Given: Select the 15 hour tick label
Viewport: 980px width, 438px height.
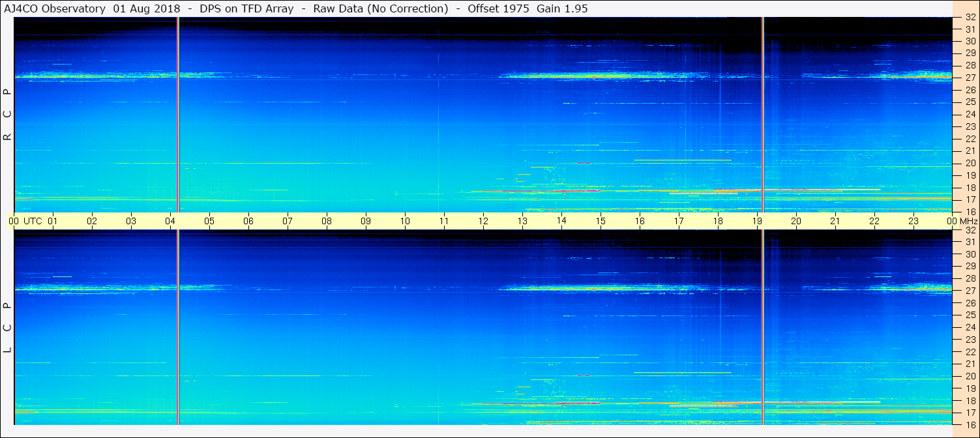Looking at the screenshot, I should click(x=601, y=221).
